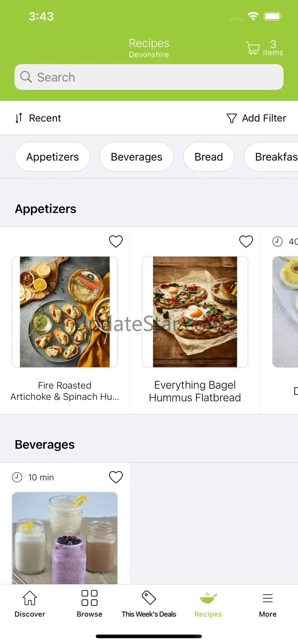This screenshot has height=644, width=298.
Task: Open the Browse grid icon
Action: pyautogui.click(x=89, y=598)
